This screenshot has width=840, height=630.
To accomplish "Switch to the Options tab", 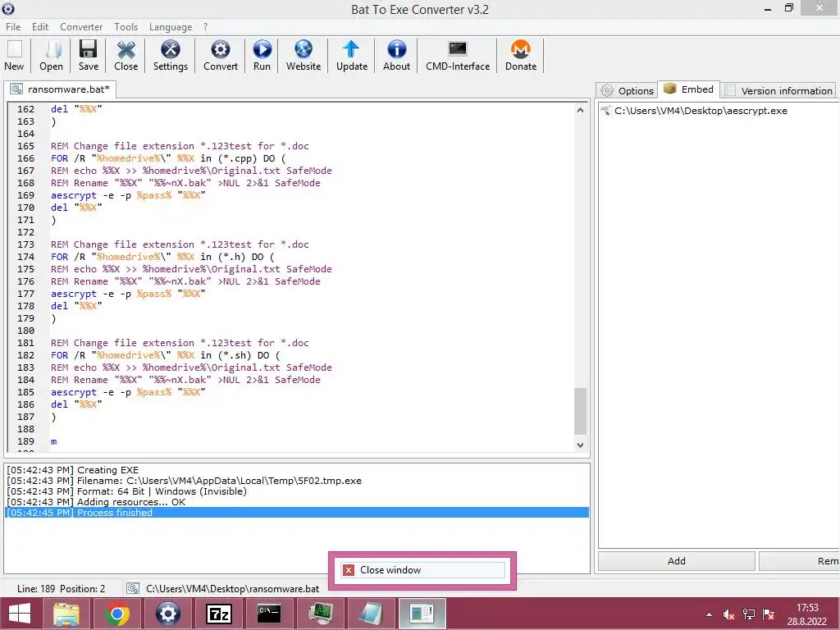I will coord(627,90).
